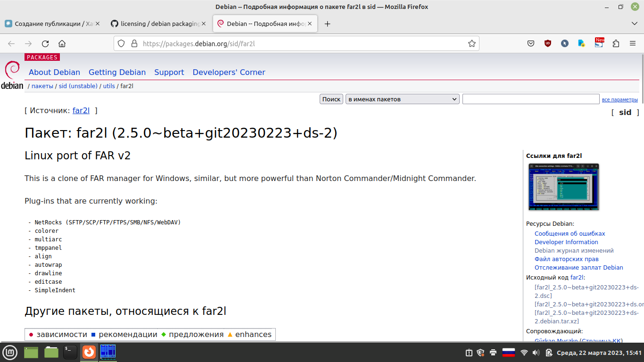This screenshot has height=362, width=644.
Task: Close the 'Создание публикации' tab
Action: pyautogui.click(x=98, y=24)
